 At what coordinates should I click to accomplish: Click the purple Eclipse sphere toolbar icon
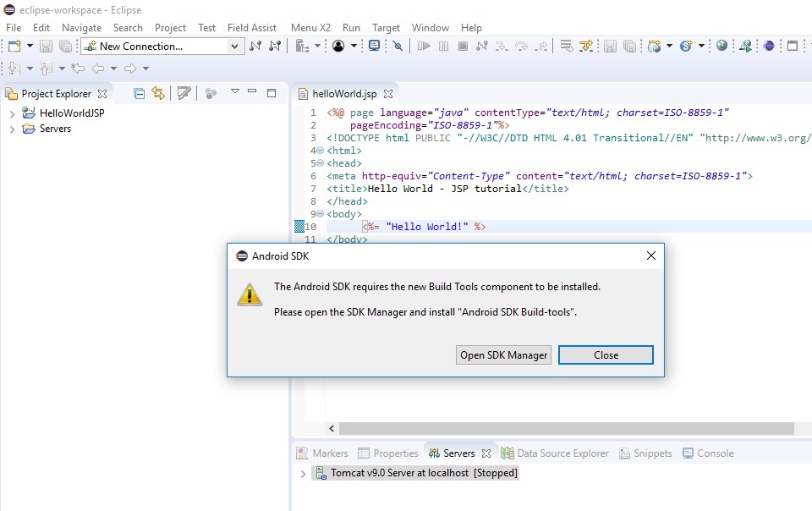click(769, 46)
